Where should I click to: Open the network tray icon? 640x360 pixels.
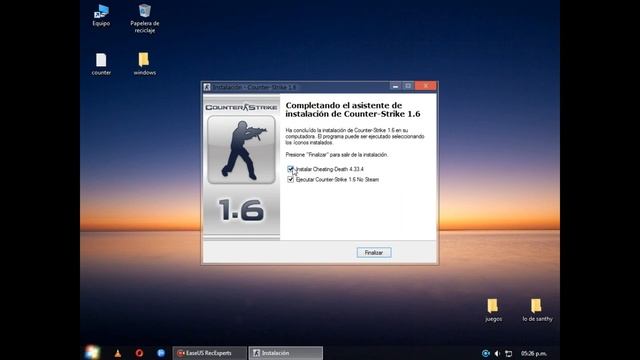coord(509,353)
